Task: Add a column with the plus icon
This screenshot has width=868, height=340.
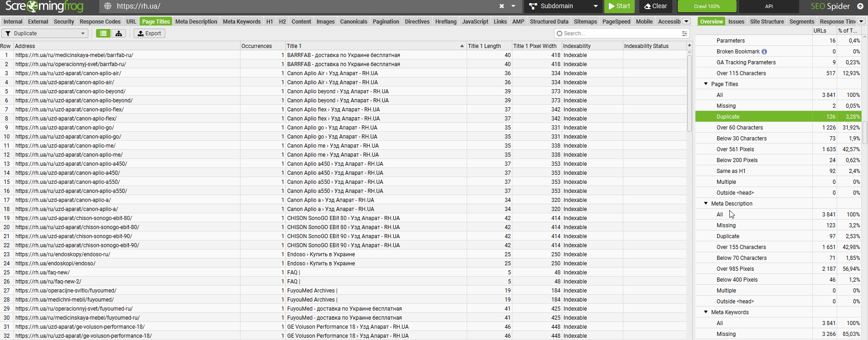Action: coord(690,46)
